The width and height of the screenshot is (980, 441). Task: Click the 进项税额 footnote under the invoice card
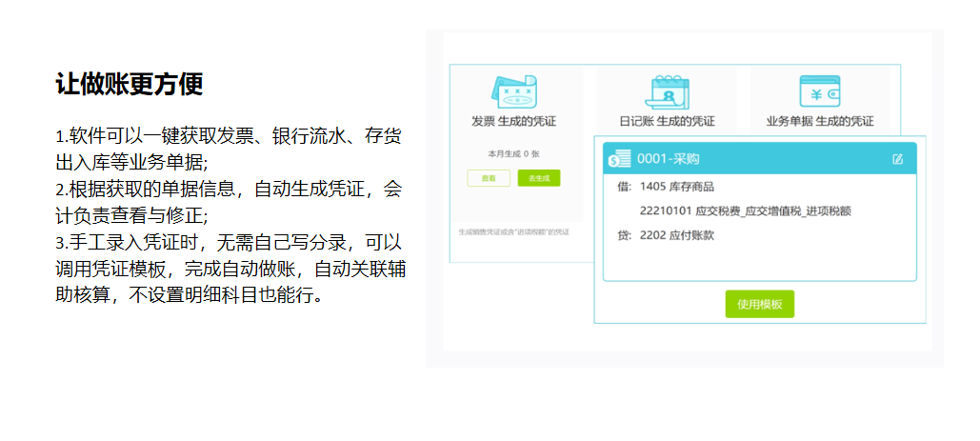coord(512,231)
